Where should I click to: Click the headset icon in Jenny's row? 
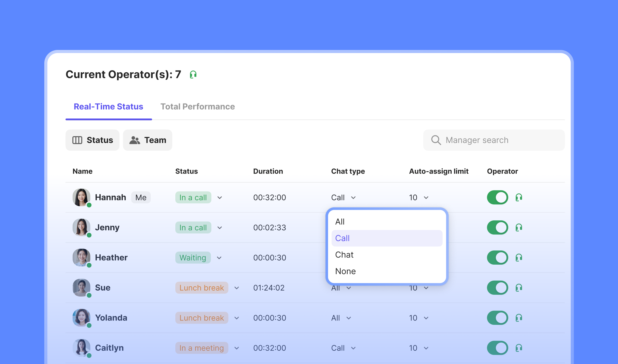pyautogui.click(x=519, y=228)
